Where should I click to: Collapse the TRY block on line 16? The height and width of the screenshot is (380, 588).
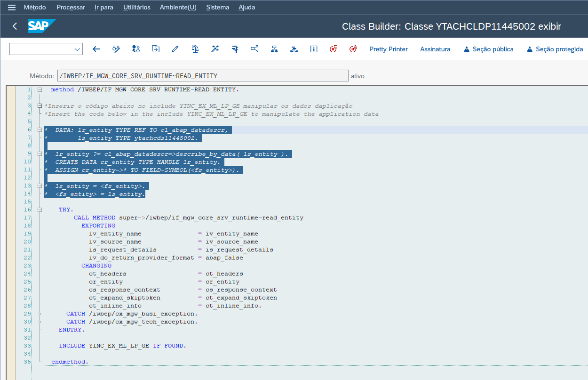point(40,210)
